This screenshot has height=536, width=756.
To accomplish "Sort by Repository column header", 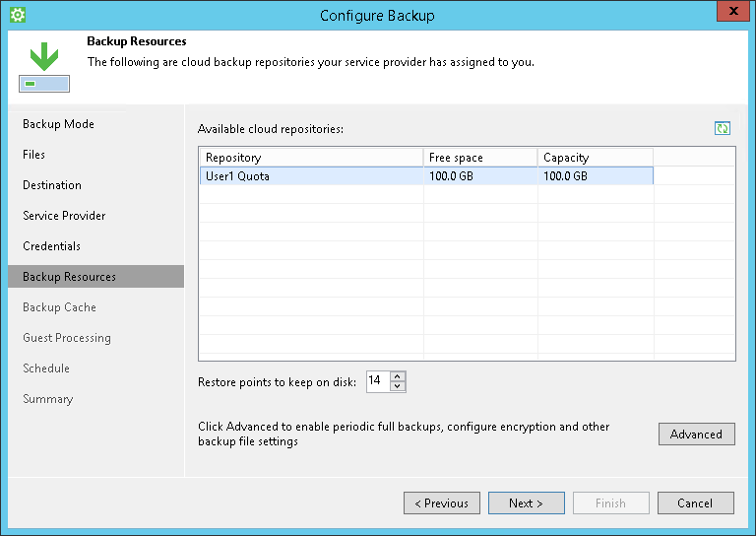I will point(311,158).
